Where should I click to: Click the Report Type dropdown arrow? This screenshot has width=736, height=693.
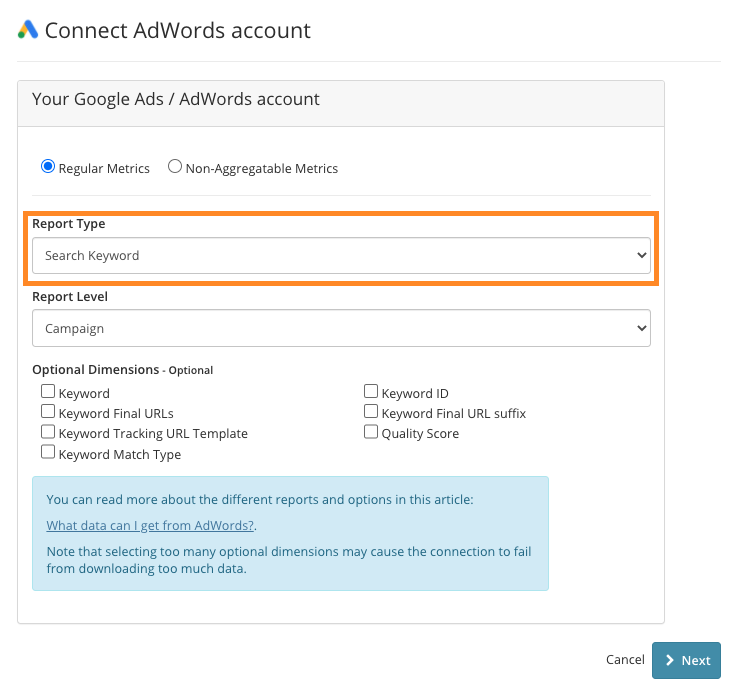642,255
